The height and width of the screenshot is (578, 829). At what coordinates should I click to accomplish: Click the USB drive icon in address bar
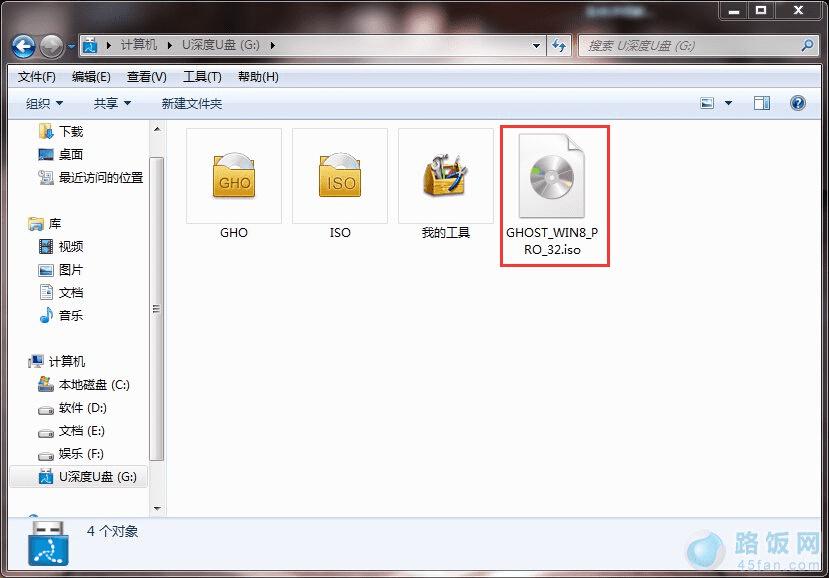[x=90, y=45]
